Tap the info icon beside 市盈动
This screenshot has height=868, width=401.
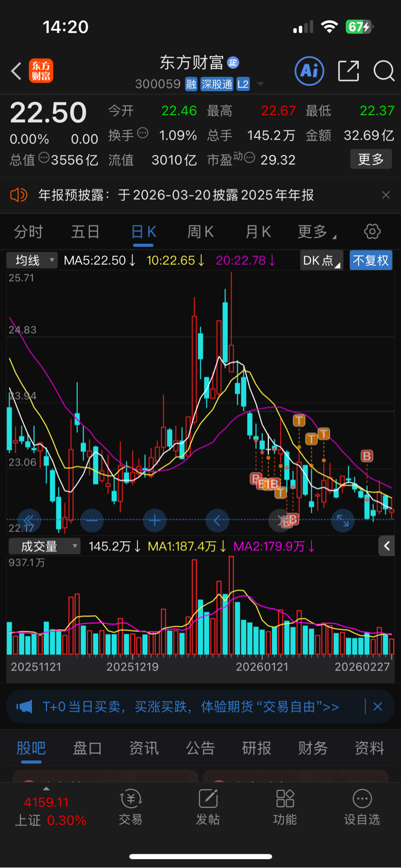point(250,158)
